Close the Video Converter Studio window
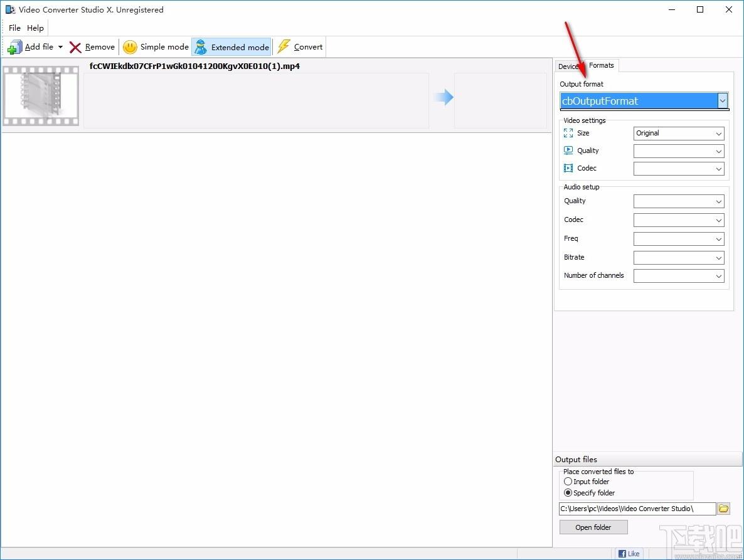The width and height of the screenshot is (744, 560). tap(729, 9)
